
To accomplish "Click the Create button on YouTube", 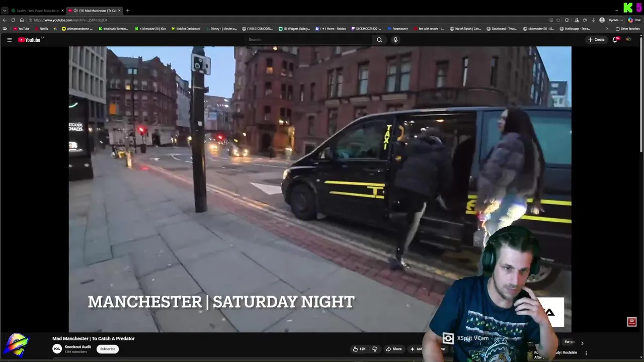I will click(x=596, y=40).
